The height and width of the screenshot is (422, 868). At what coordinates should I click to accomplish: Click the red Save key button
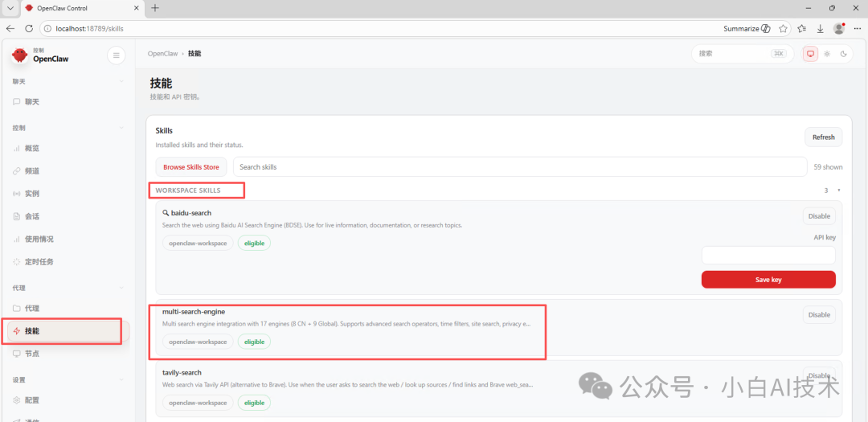[768, 280]
